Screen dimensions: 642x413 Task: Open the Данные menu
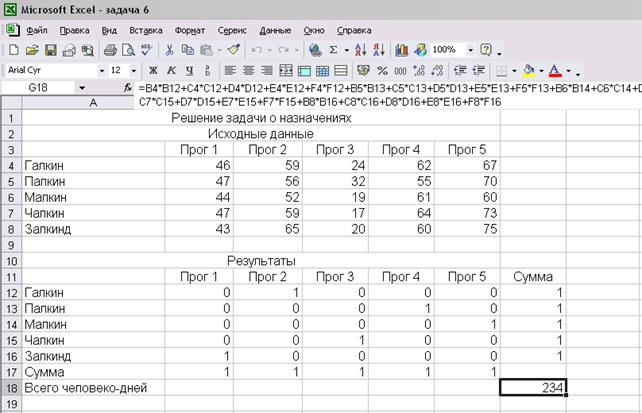[x=275, y=30]
